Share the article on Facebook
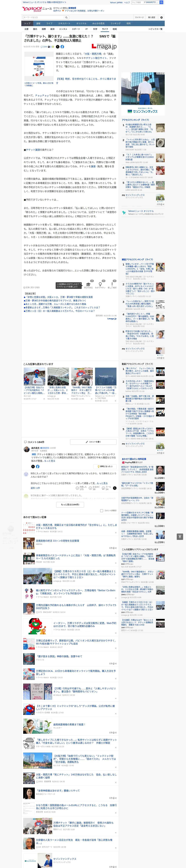Image resolution: width=186 pixels, height=868 pixels. (62, 47)
